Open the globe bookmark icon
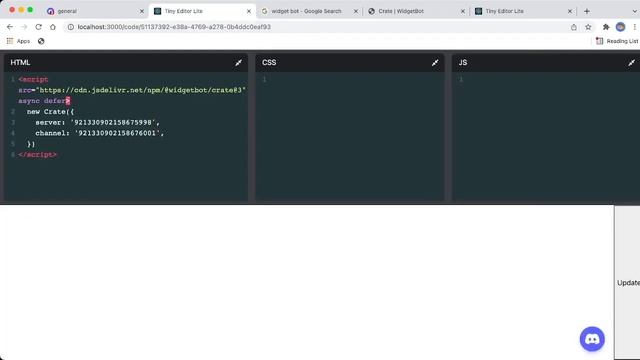This screenshot has height=360, width=640. click(x=41, y=41)
